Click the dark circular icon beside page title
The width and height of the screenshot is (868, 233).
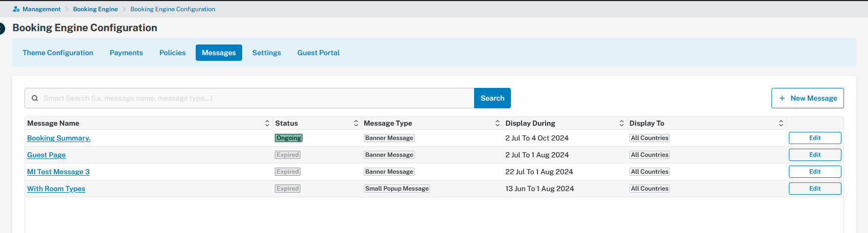click(2, 28)
